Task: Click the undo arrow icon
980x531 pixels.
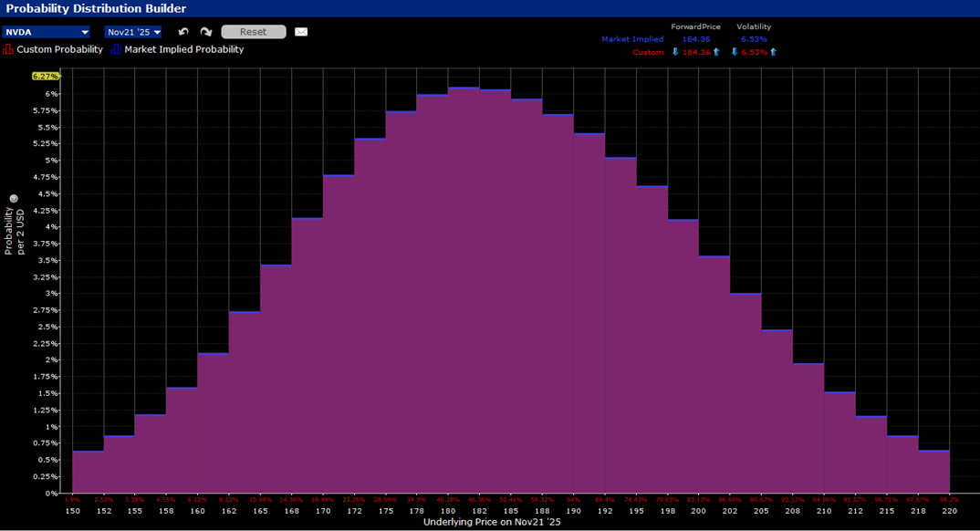Action: pyautogui.click(x=183, y=32)
